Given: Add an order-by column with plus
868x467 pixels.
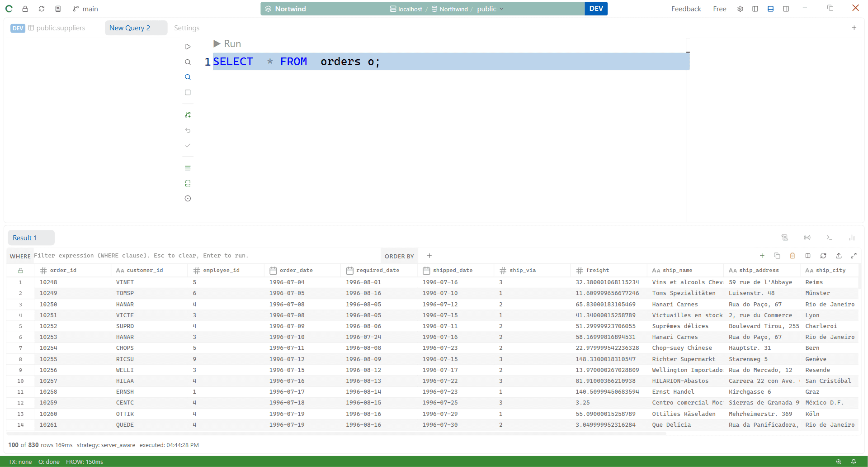Looking at the screenshot, I should point(429,256).
